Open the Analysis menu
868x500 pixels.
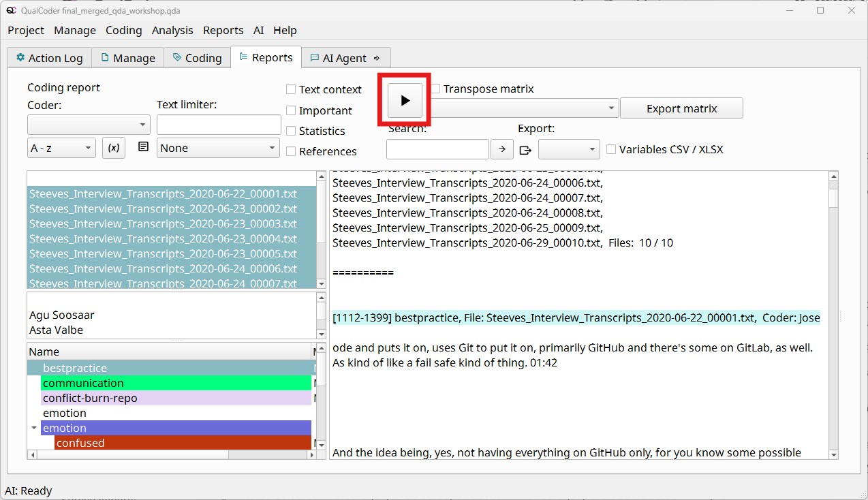[x=172, y=30]
